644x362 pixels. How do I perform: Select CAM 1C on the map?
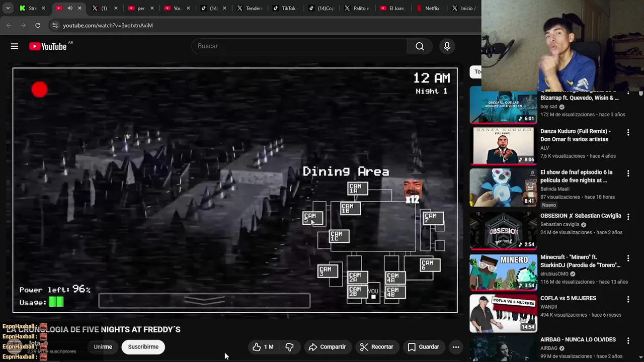339,236
